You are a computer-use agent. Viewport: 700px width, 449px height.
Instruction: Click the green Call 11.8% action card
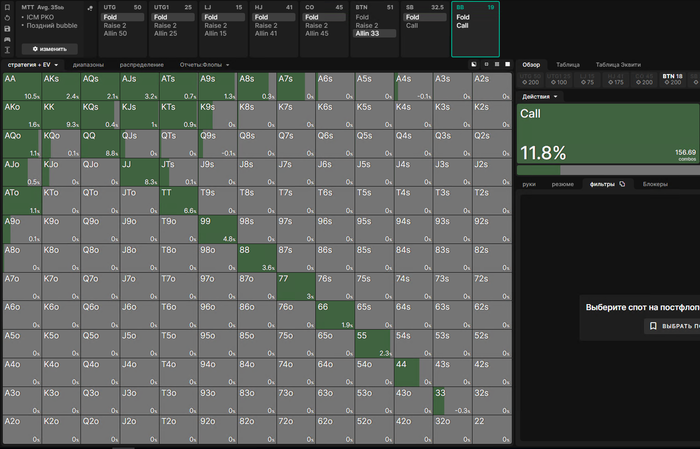[x=608, y=134]
